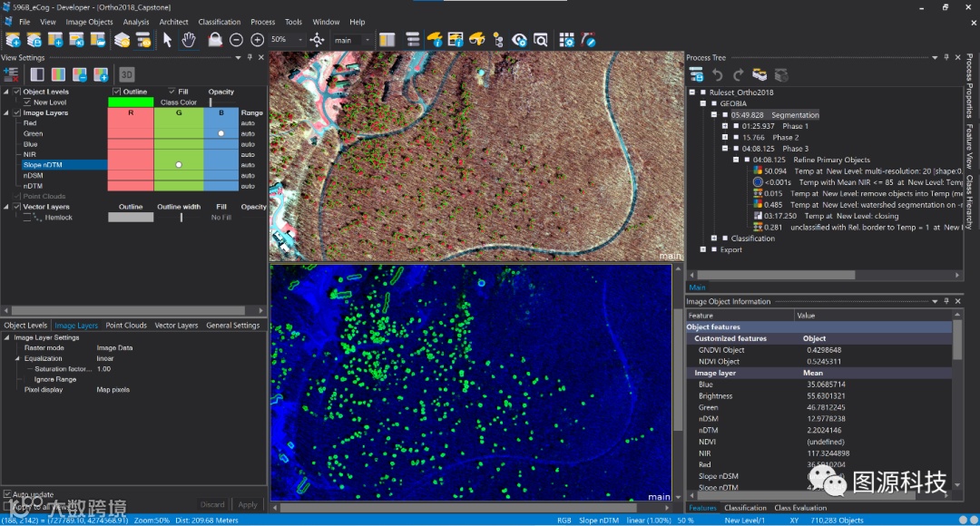This screenshot has height=526, width=980.
Task: Toggle the Outline checkbox for object levels
Action: [x=117, y=92]
